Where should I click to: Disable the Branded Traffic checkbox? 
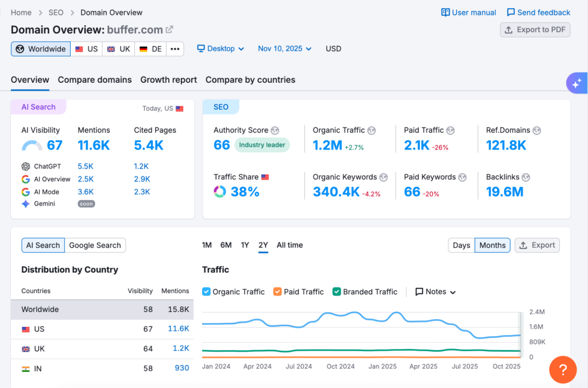click(336, 291)
